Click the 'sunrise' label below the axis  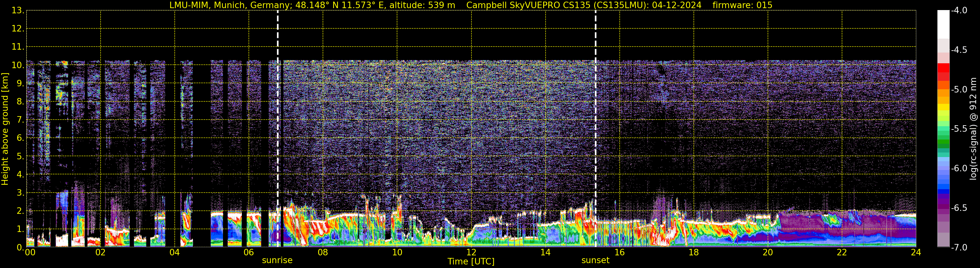pos(277,261)
